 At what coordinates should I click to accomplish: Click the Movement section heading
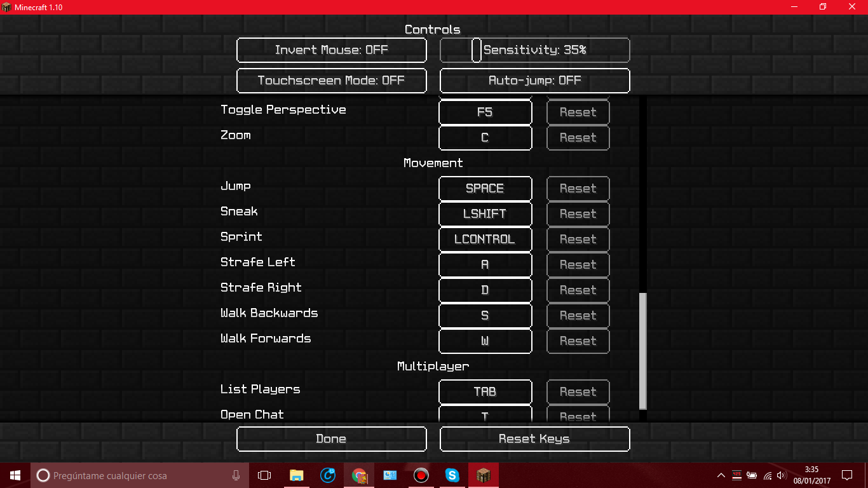pyautogui.click(x=433, y=163)
